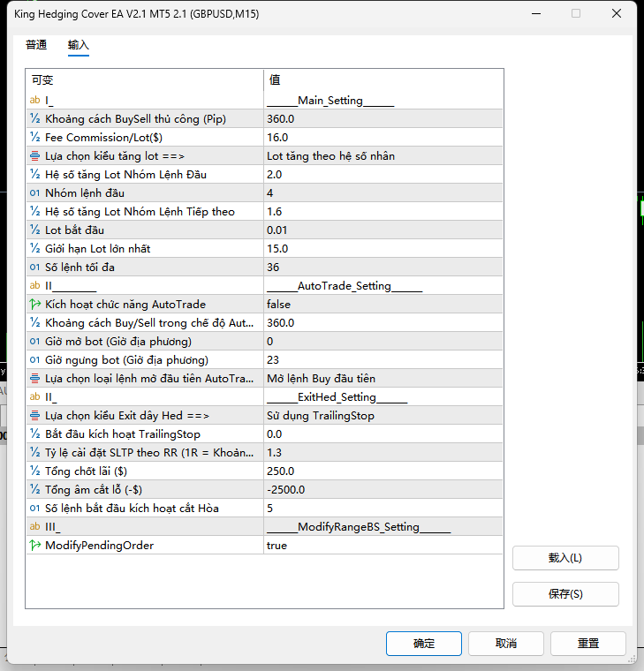Toggle the false value of Kích hoạt chức năng AutoTrade
The width and height of the screenshot is (644, 671).
pos(383,305)
